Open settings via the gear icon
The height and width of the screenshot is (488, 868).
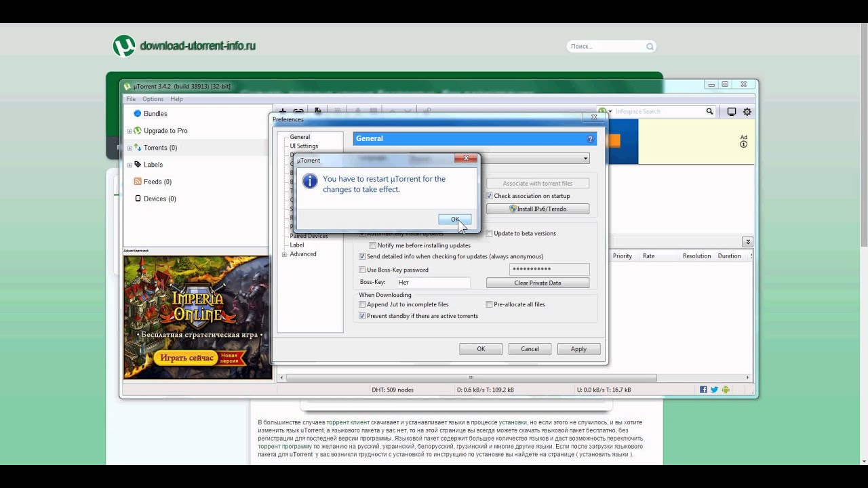click(x=747, y=112)
